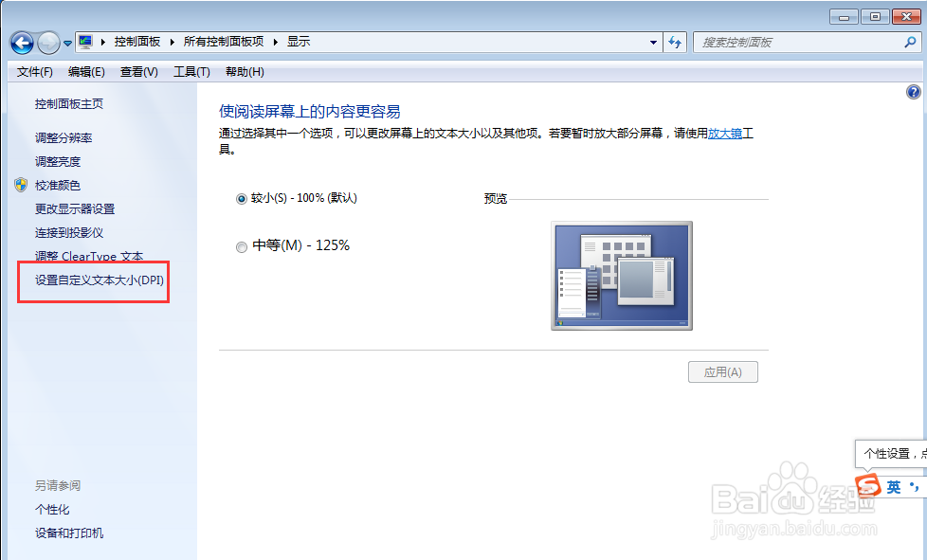This screenshot has width=927, height=560.
Task: Click the magnifier icon in the search box
Action: [910, 42]
